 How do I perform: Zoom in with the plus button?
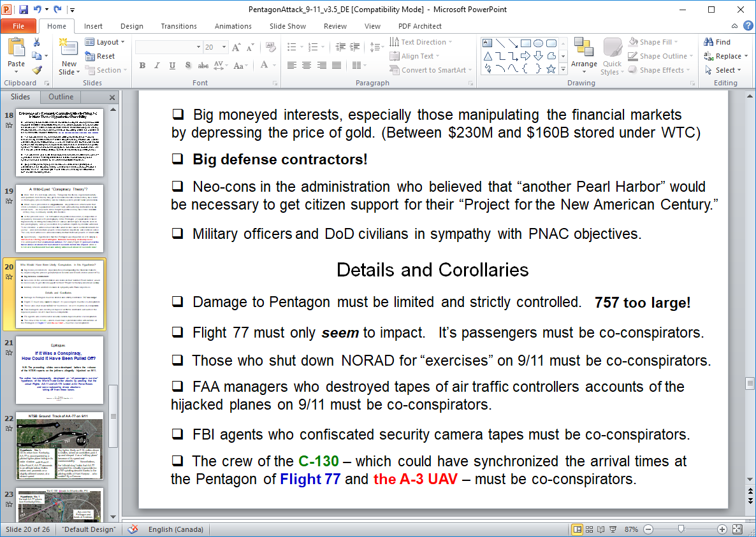coord(722,529)
